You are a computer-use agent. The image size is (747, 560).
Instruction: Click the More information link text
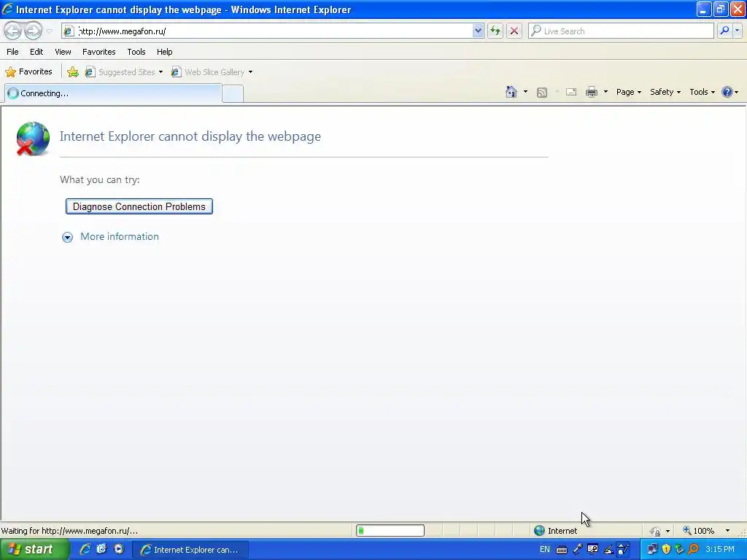120,237
